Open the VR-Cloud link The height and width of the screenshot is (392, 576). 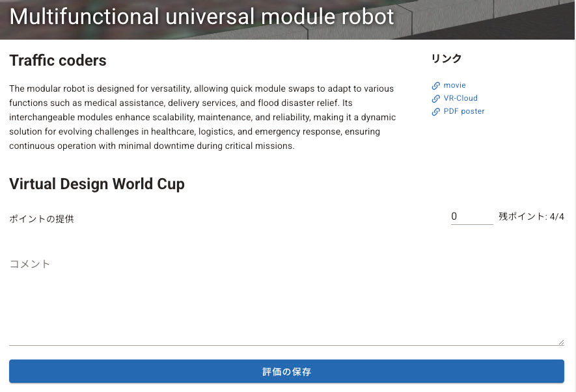tap(460, 98)
